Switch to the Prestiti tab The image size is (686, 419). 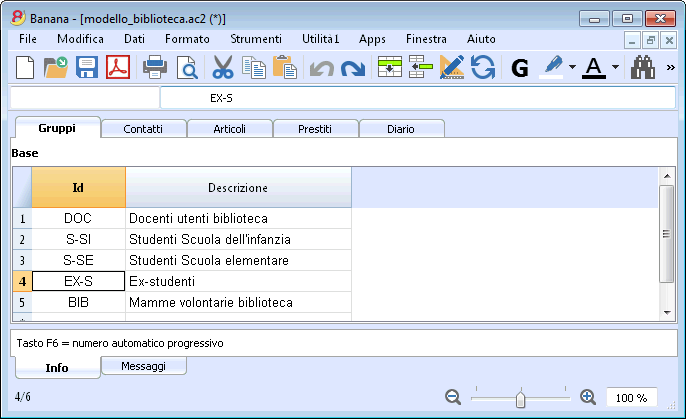pyautogui.click(x=315, y=129)
